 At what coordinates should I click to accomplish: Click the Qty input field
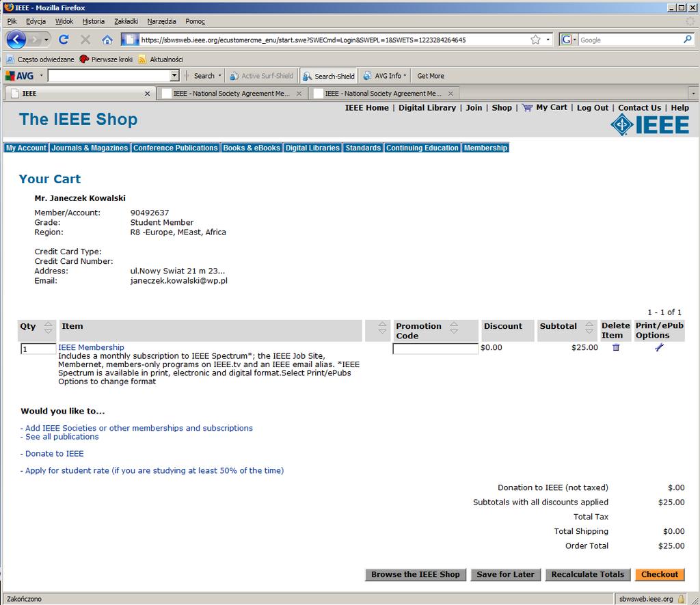click(38, 349)
